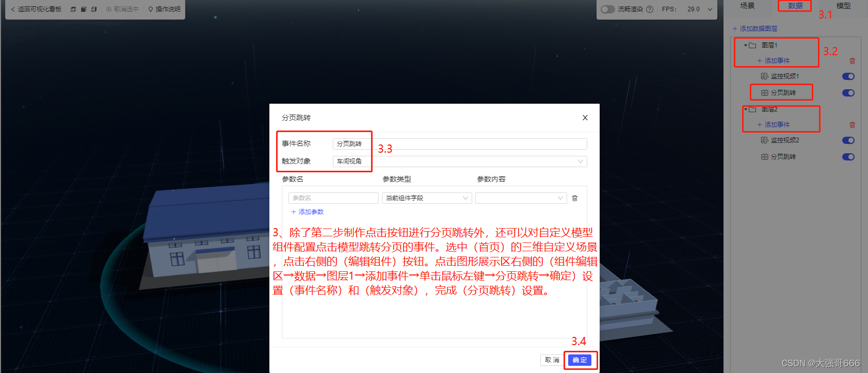Click the help icon beside 流畅渲染
The width and height of the screenshot is (868, 373).
coord(650,9)
